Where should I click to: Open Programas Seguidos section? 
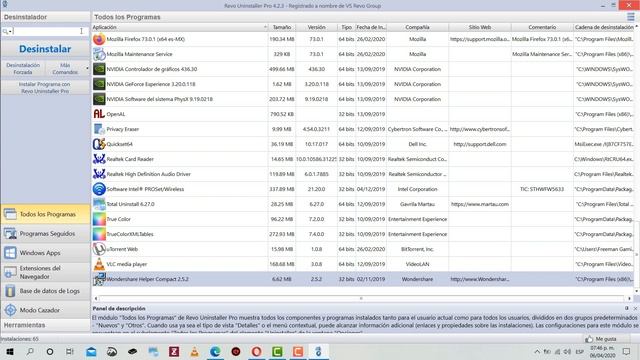tap(45, 233)
